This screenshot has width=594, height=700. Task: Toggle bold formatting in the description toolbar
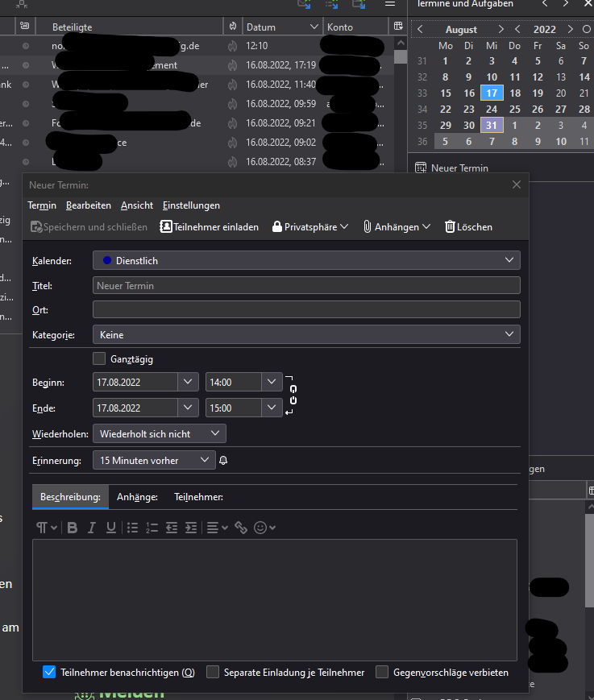pyautogui.click(x=73, y=528)
